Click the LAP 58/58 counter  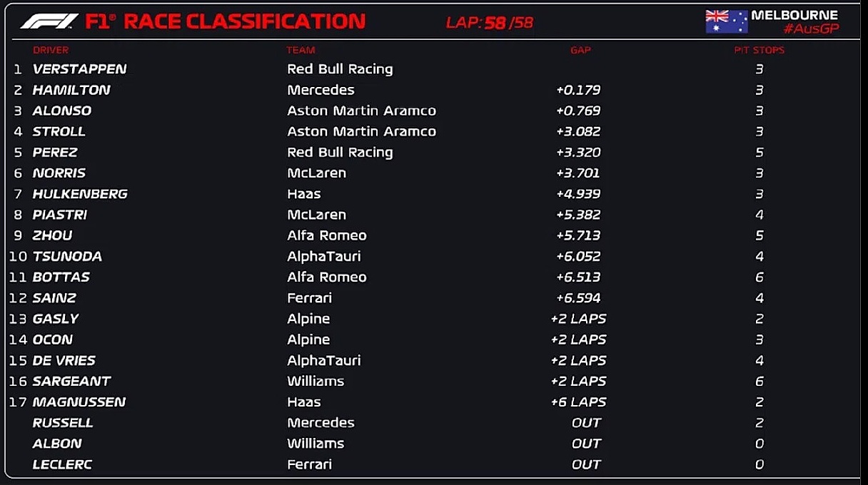[x=489, y=23]
